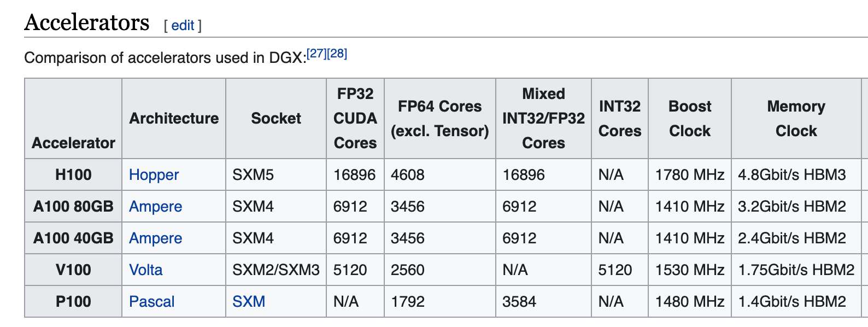This screenshot has width=868, height=327.
Task: Open citation reference 27
Action: (316, 54)
